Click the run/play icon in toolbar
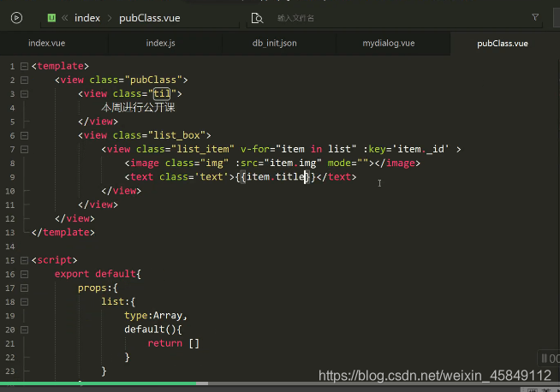The height and width of the screenshot is (392, 560). [16, 18]
